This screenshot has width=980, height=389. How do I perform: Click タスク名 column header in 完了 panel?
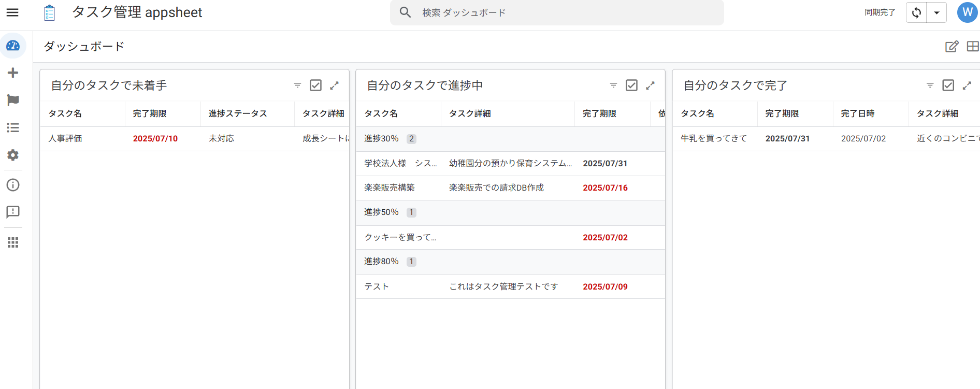coord(697,113)
